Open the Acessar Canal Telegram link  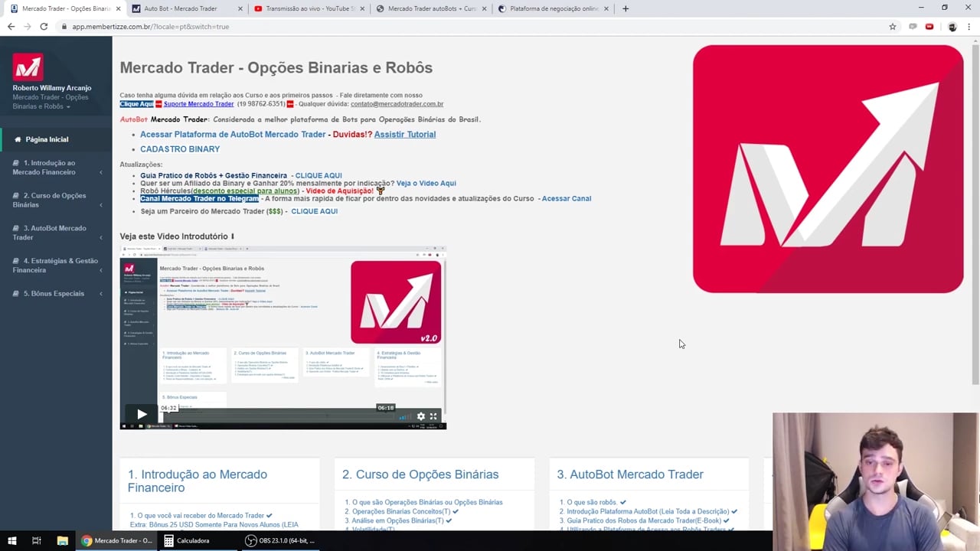567,199
